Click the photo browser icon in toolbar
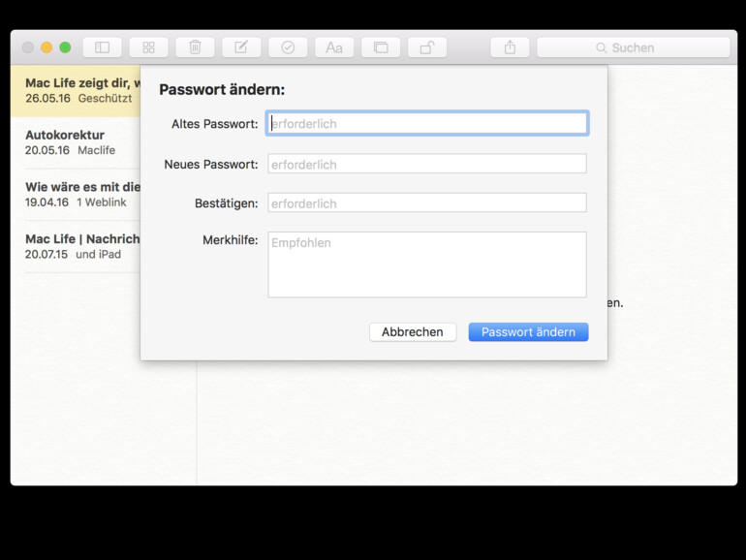 click(x=381, y=47)
